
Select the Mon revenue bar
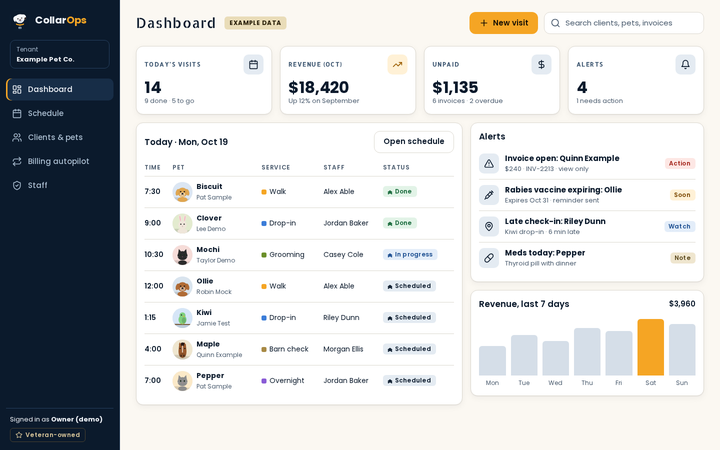point(492,361)
